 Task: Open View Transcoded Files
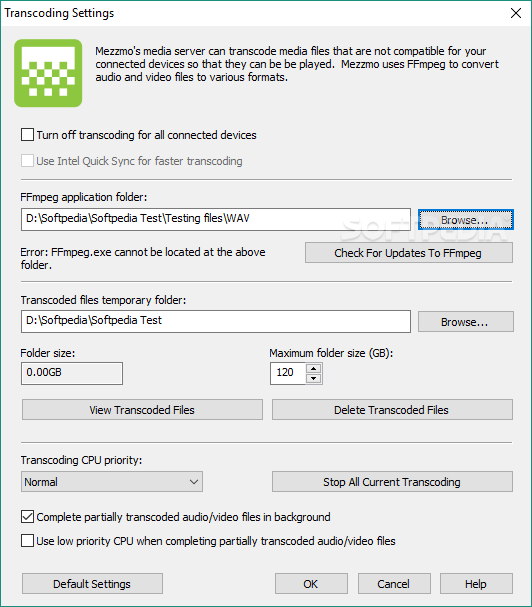(142, 410)
